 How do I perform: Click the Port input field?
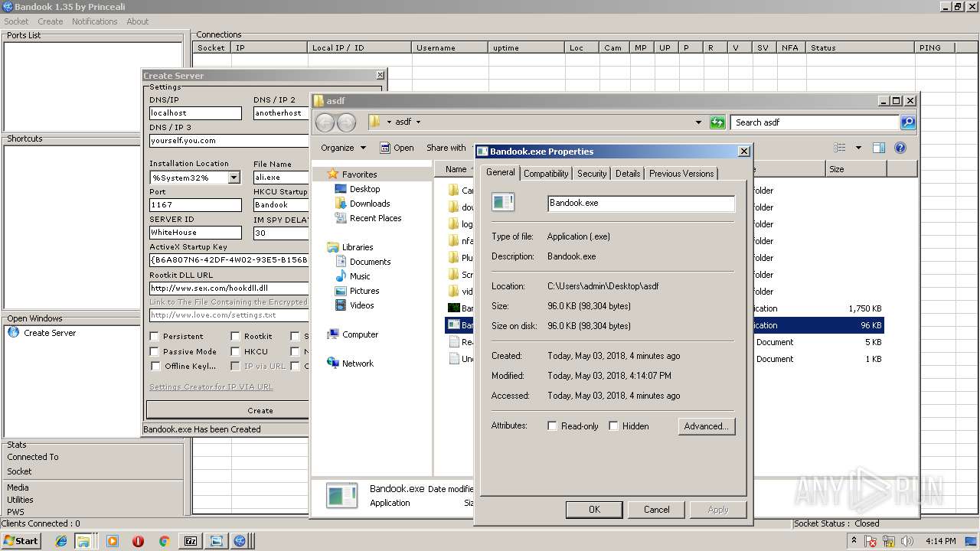195,205
